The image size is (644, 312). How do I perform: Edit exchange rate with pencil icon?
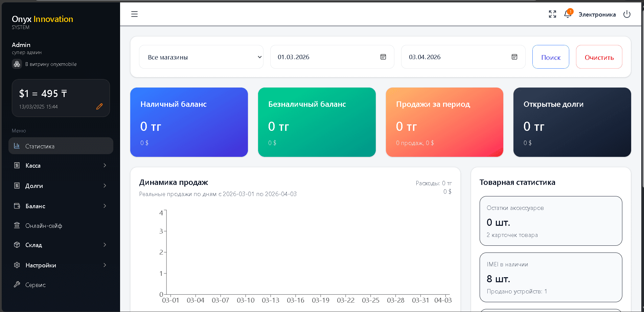99,106
